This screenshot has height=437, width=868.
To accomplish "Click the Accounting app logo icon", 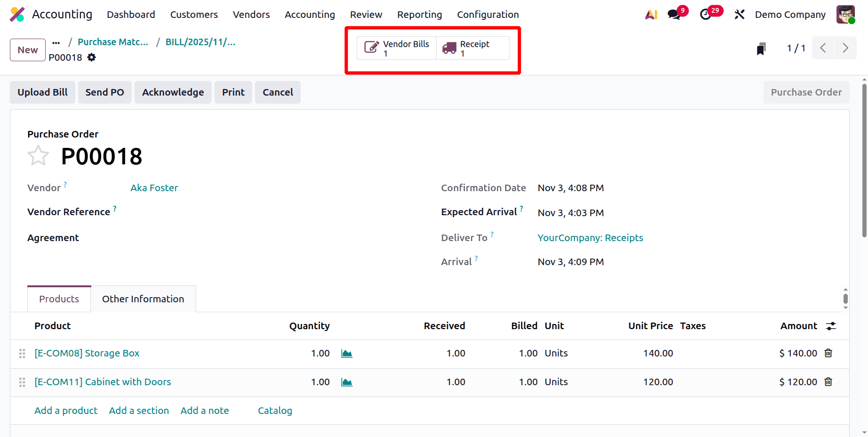I will point(17,14).
